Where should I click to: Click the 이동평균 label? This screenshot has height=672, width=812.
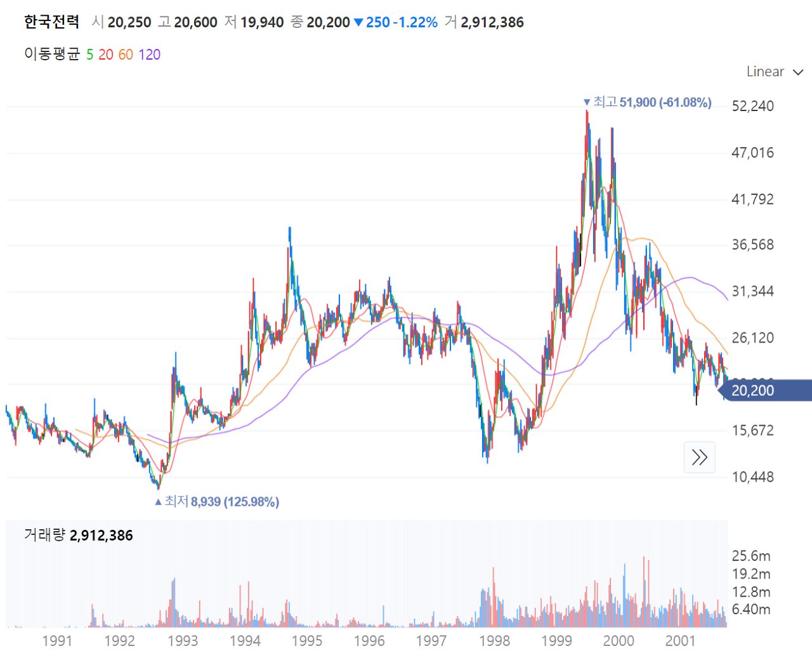52,55
